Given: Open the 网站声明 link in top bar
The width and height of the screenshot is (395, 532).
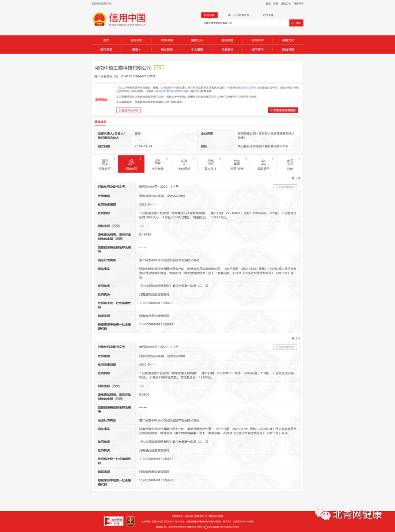Looking at the screenshot, I should click(x=298, y=4).
